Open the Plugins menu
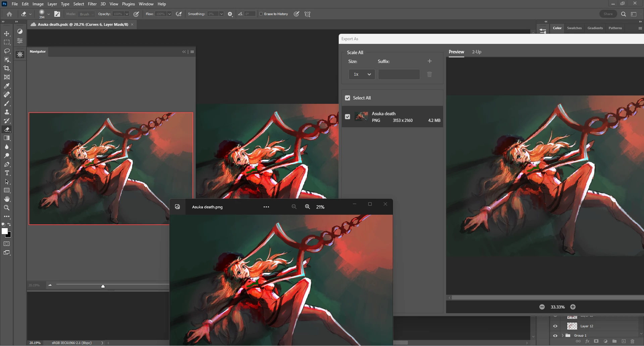Image resolution: width=644 pixels, height=346 pixels. coord(128,4)
